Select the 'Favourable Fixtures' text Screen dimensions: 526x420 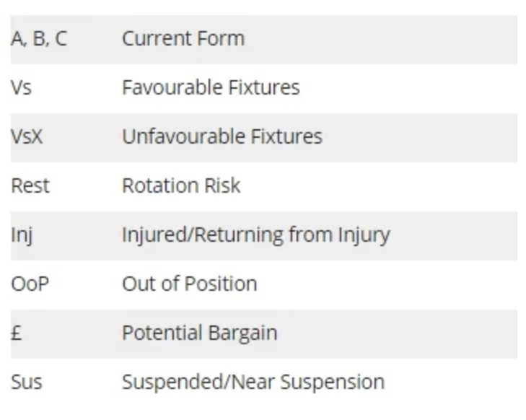pos(211,87)
